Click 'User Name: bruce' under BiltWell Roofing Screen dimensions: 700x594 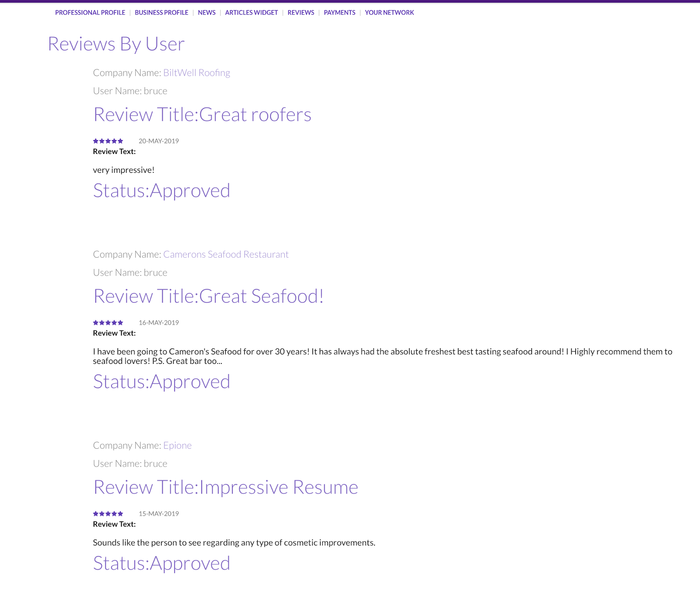[130, 91]
